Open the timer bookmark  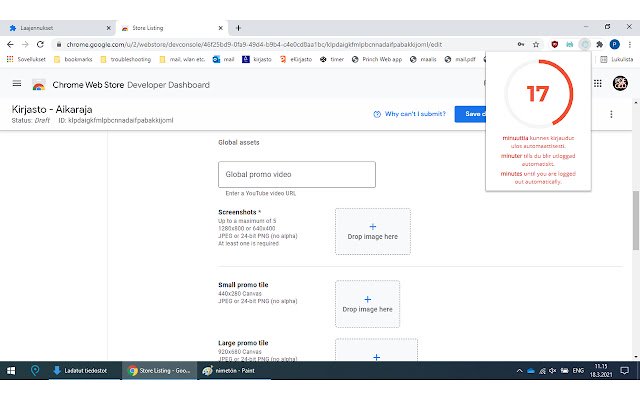click(332, 59)
